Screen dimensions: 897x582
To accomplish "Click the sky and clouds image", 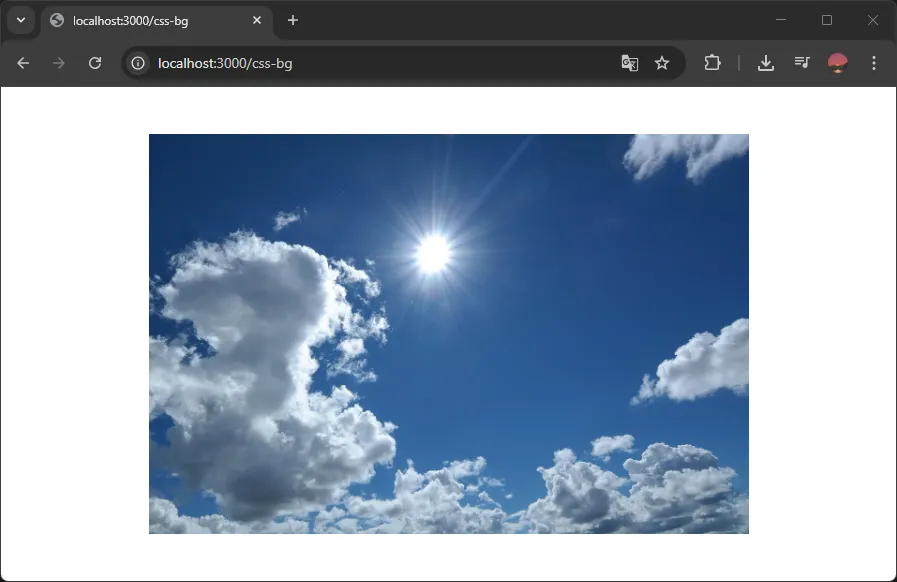I will coord(448,334).
